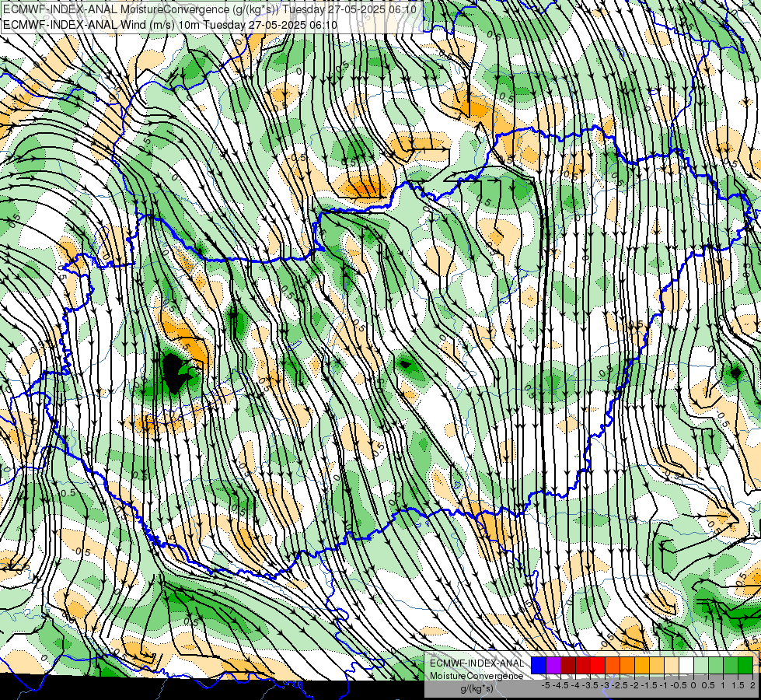Click the light green swatch between 0.5 and 1
This screenshot has height=700, width=761.
(x=716, y=666)
